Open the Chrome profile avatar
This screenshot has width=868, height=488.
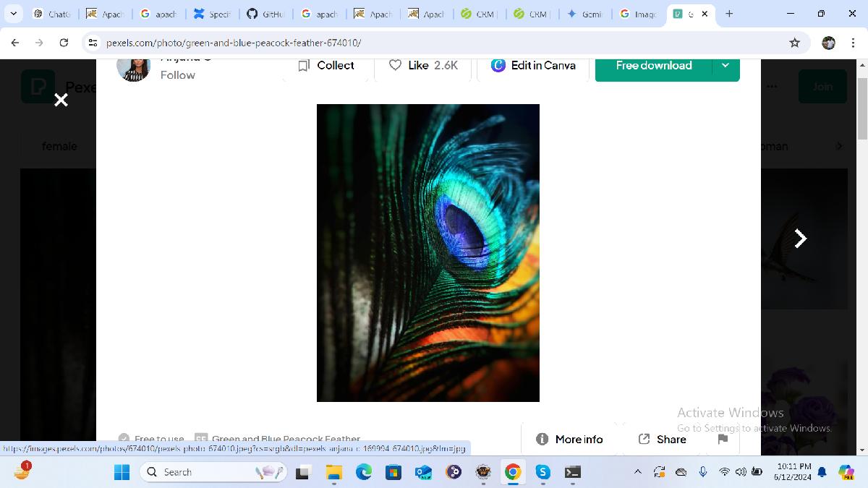[829, 43]
